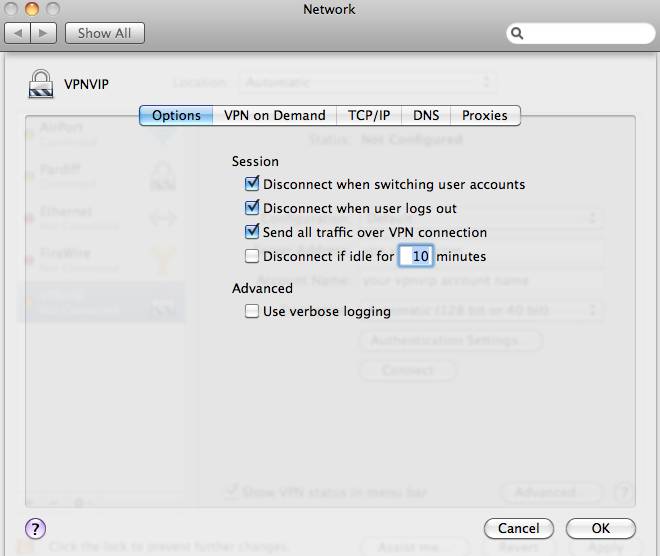Click the Advanced section heading
The height and width of the screenshot is (556, 660).
[262, 288]
